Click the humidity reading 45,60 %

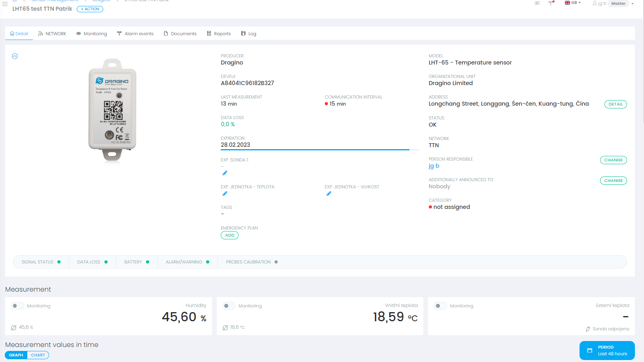tap(184, 317)
